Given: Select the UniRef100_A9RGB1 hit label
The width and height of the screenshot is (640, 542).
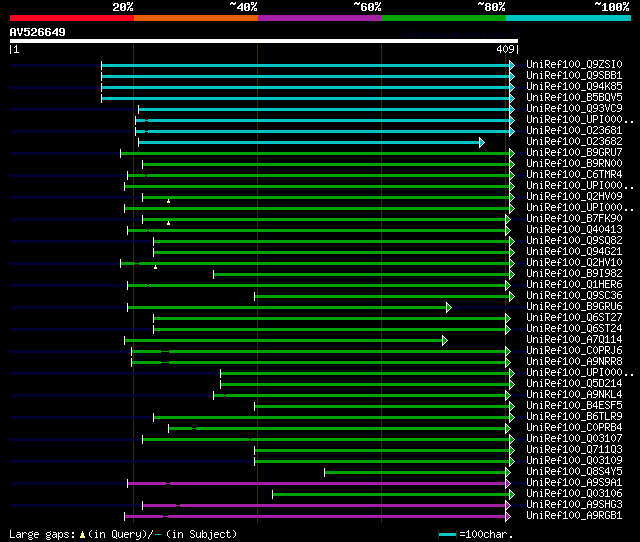Looking at the screenshot, I should click(x=574, y=516).
